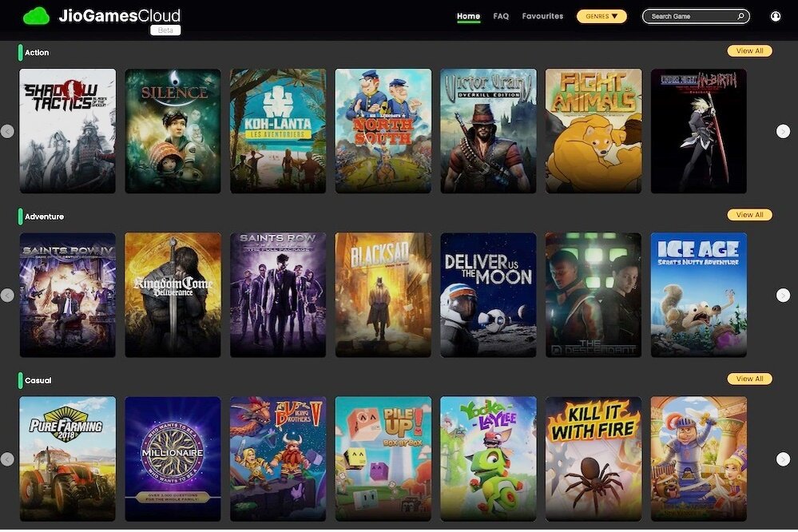Image resolution: width=798 pixels, height=532 pixels.
Task: Advance Action row with right arrow
Action: (784, 131)
